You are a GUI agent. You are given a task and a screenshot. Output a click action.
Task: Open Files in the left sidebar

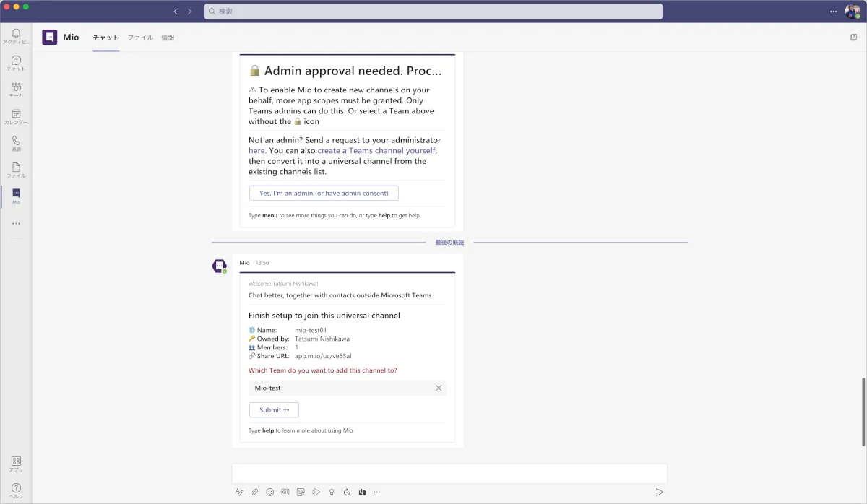pos(16,170)
